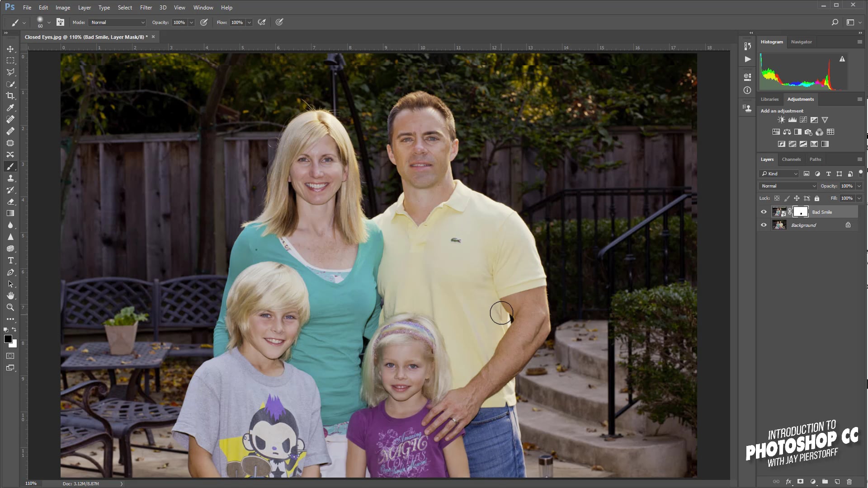Open the Opacity slider dropdown in options bar
The image size is (868, 488).
[x=191, y=22]
